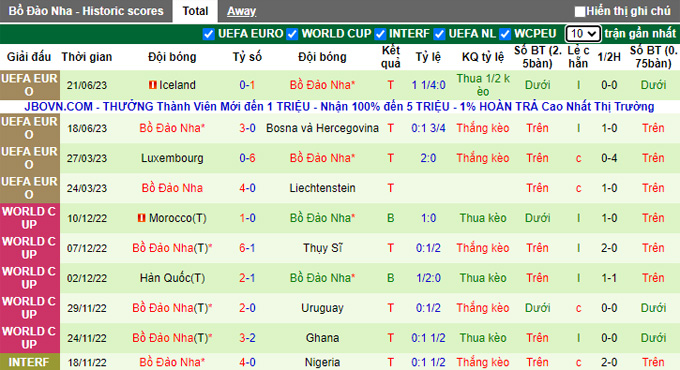The height and width of the screenshot is (370, 680).
Task: Click the 1-1 half-time score
Action: coord(609,278)
